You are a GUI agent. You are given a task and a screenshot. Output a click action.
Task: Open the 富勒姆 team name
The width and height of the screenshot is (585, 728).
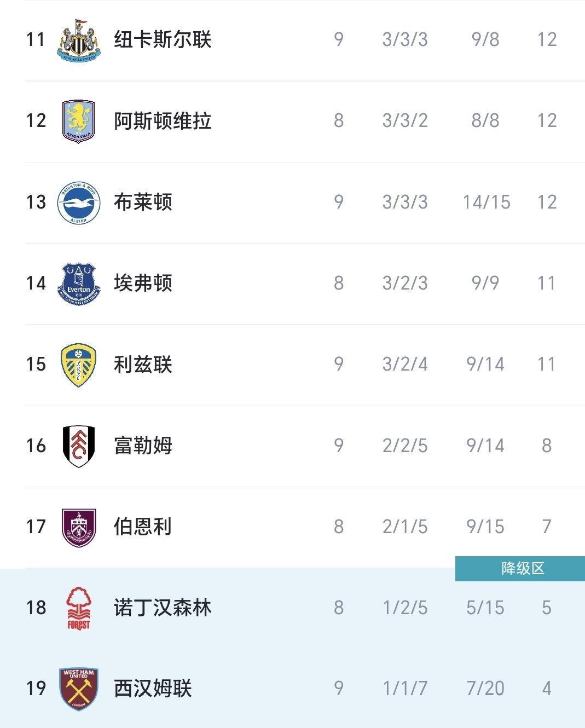tap(143, 446)
